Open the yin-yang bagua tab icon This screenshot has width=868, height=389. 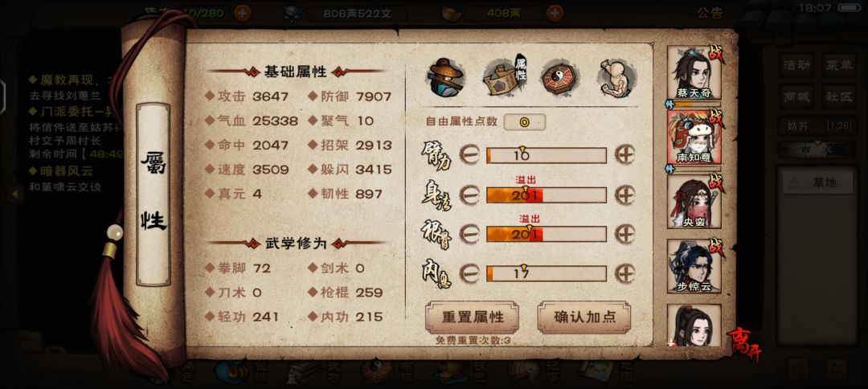[559, 77]
